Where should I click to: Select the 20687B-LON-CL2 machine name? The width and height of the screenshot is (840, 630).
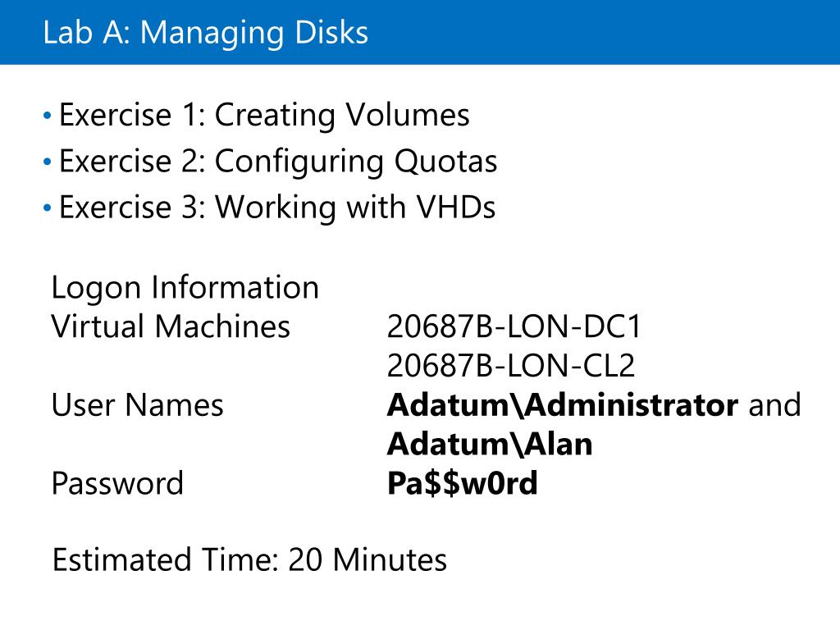click(511, 366)
